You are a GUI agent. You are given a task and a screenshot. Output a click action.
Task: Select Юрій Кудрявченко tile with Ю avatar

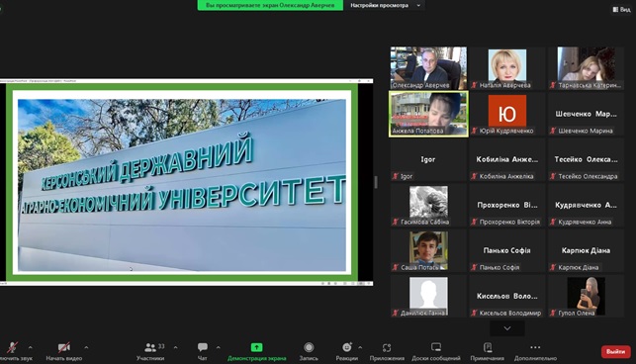click(x=507, y=114)
